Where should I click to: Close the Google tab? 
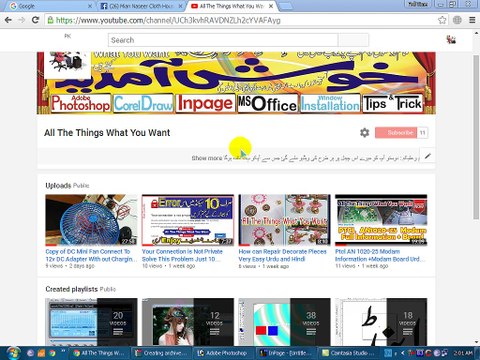pos(90,6)
